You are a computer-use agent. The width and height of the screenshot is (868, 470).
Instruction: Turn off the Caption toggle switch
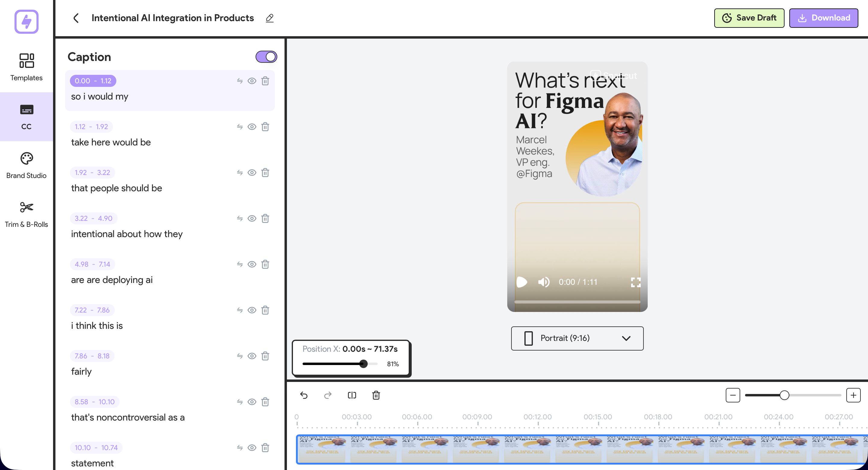click(266, 57)
